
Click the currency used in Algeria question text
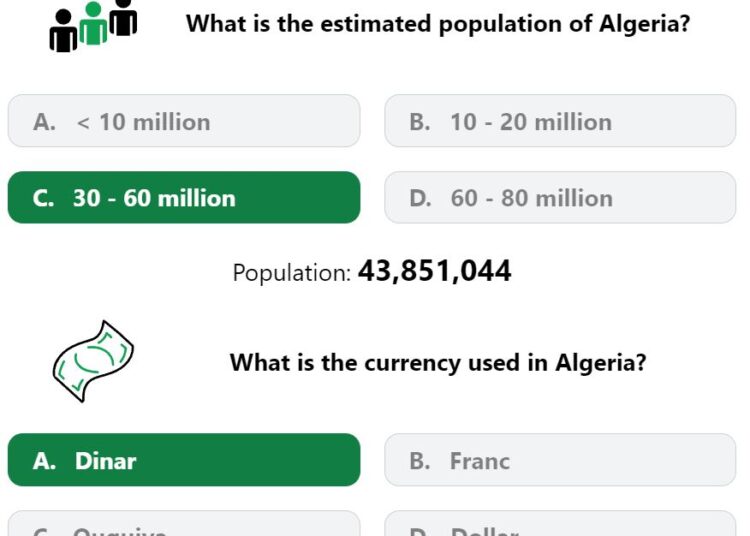point(438,362)
